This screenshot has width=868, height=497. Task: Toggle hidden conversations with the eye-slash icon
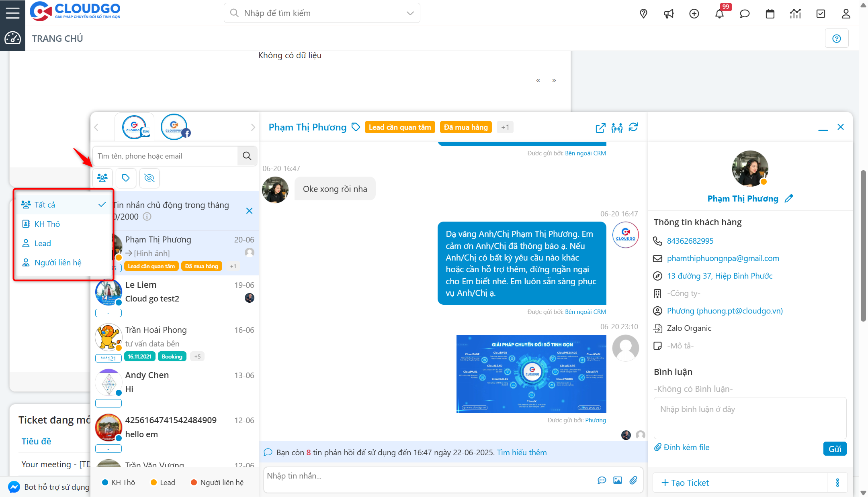point(149,178)
